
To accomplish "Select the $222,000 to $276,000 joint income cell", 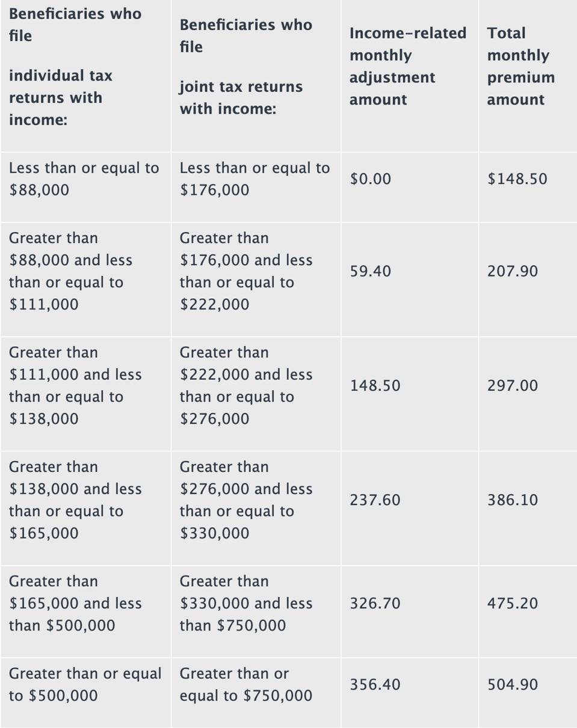I will 246,386.
